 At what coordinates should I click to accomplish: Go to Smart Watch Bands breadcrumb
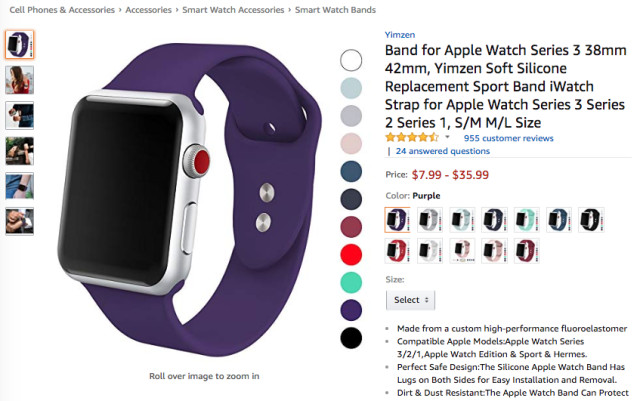pyautogui.click(x=335, y=10)
